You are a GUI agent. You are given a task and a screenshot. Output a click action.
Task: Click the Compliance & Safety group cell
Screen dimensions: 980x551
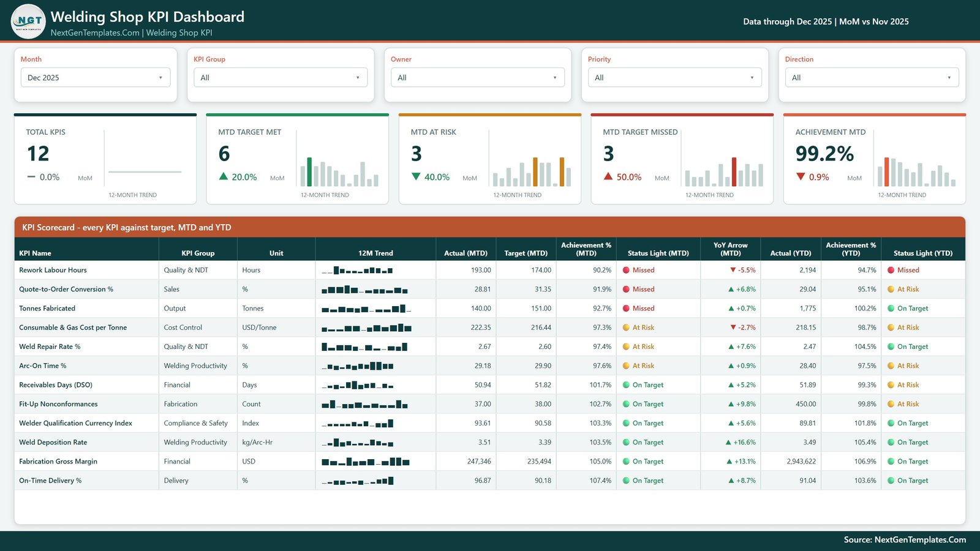click(195, 423)
